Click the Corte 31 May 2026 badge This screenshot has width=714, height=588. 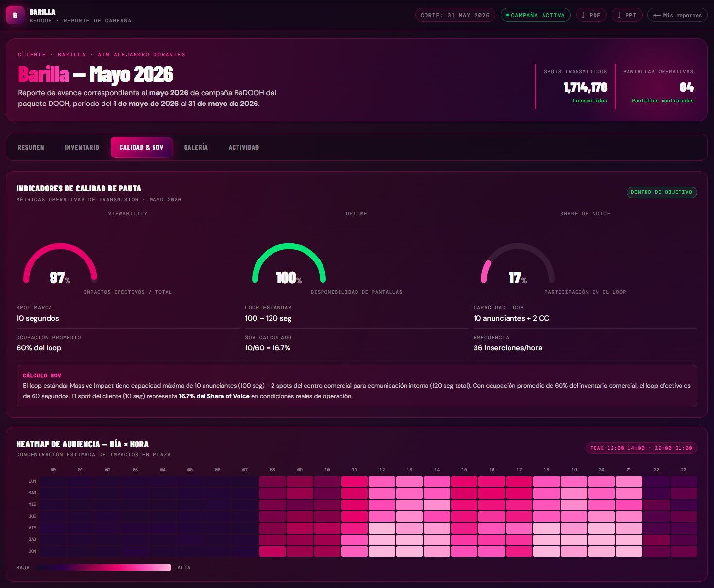click(455, 15)
